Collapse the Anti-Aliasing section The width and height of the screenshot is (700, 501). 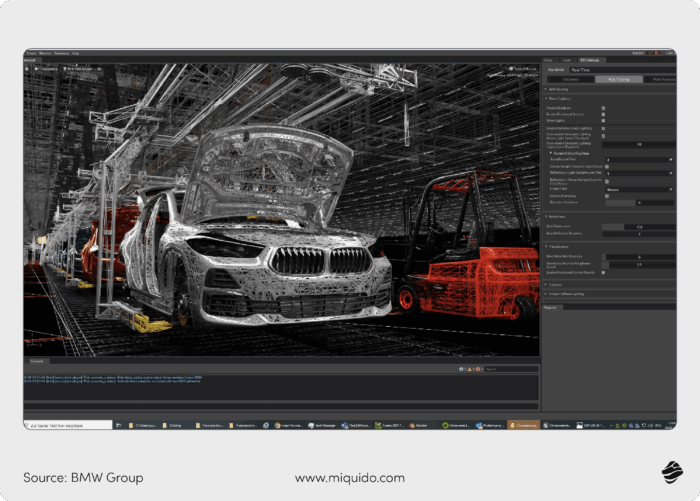coord(556,89)
